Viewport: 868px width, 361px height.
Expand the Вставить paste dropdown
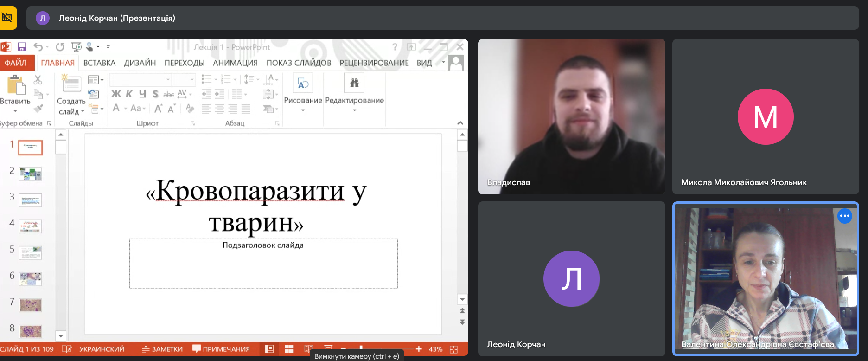pos(15,111)
